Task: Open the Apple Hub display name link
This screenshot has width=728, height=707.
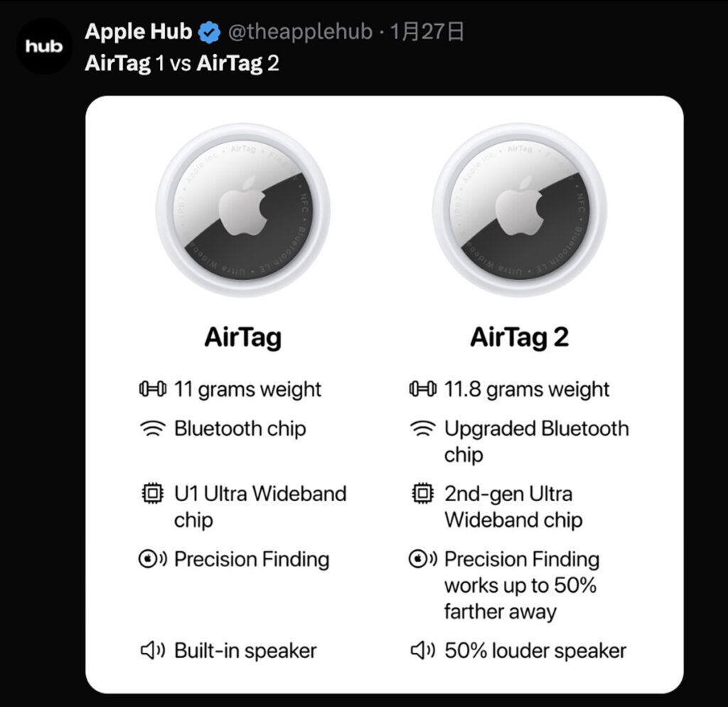Action: click(139, 32)
